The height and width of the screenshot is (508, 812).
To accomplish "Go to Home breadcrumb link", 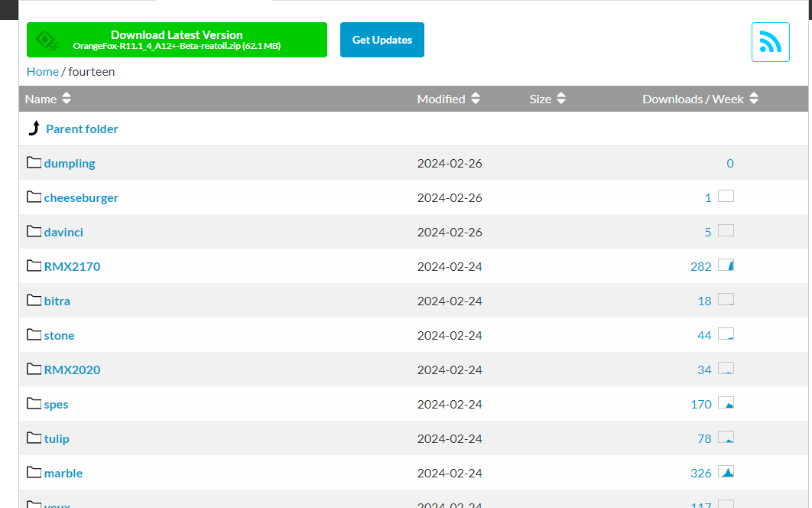I will tap(43, 72).
